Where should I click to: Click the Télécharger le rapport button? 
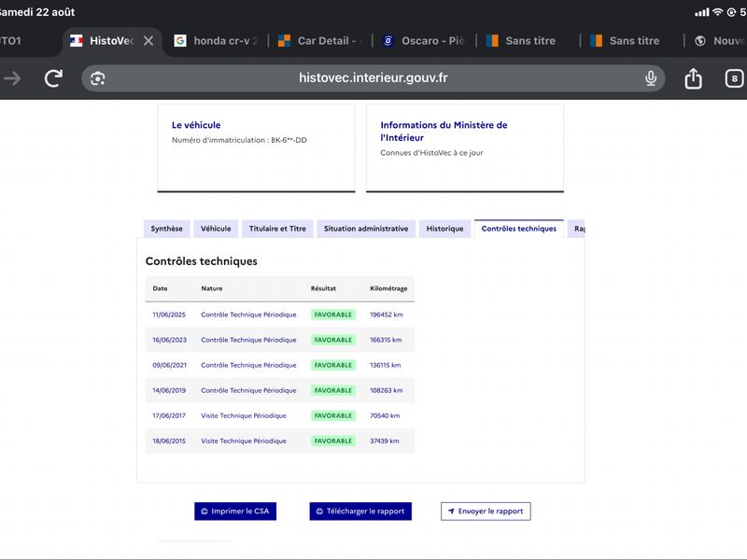[x=360, y=511]
